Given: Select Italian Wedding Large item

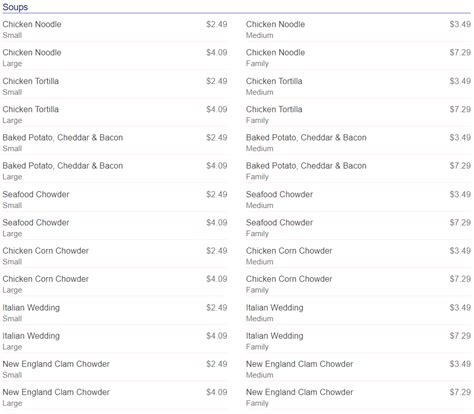Looking at the screenshot, I should click(x=115, y=341).
